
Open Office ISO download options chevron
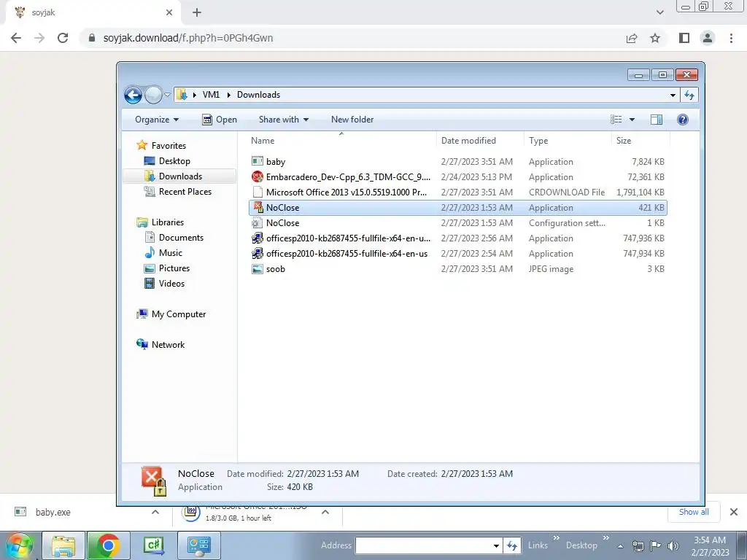tap(325, 512)
